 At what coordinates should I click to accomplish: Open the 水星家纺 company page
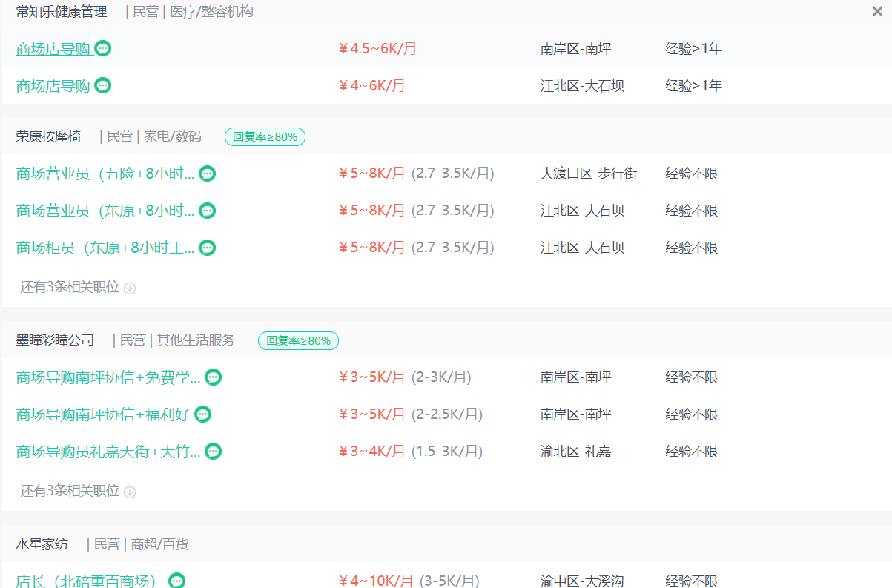[42, 544]
